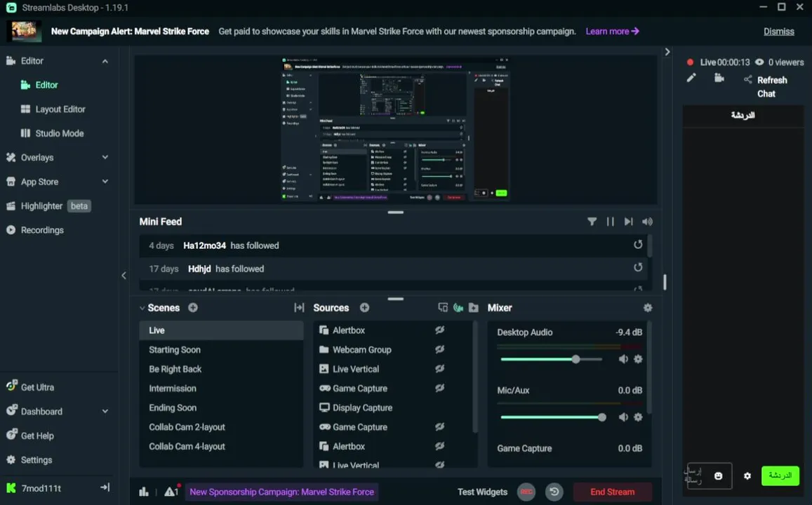
Task: Switch to Studio Mode
Action: click(x=60, y=133)
